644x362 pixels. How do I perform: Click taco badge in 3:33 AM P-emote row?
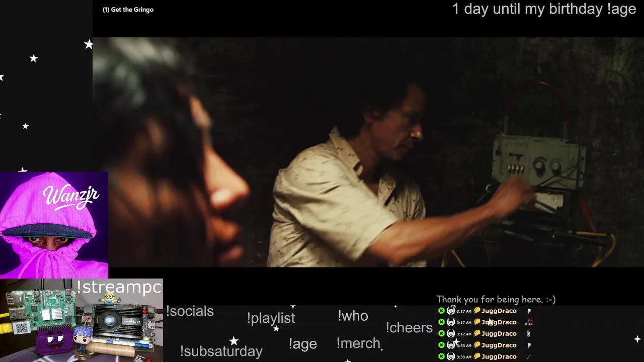(477, 345)
